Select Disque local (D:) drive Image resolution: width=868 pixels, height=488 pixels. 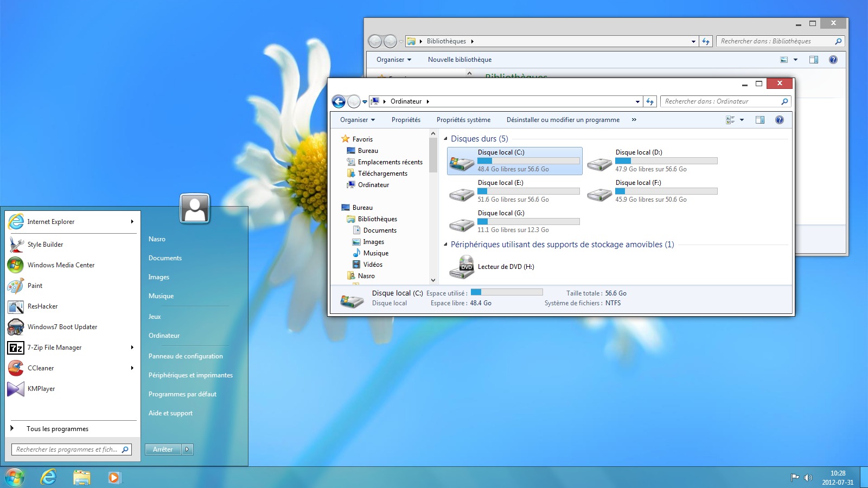coord(653,161)
